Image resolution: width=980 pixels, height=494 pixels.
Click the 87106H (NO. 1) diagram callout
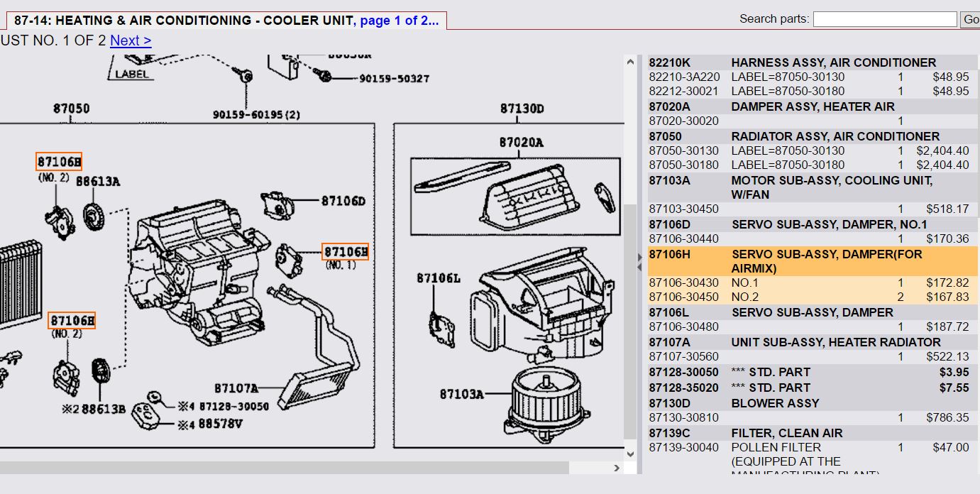(x=346, y=252)
